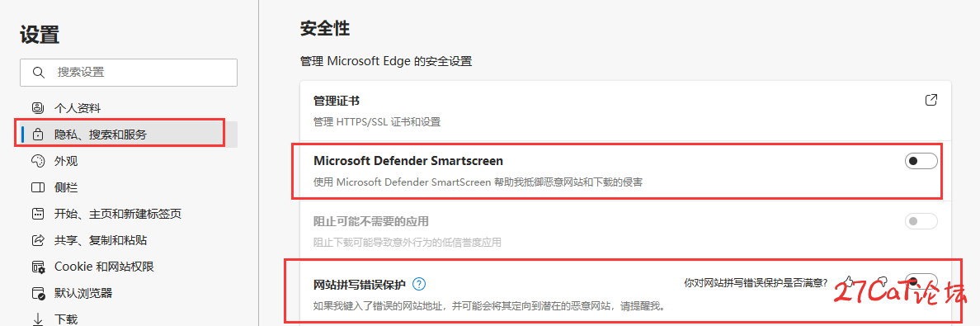This screenshot has height=326, width=980.
Task: Click the 侧栏 sidebar panel icon
Action: 38,187
